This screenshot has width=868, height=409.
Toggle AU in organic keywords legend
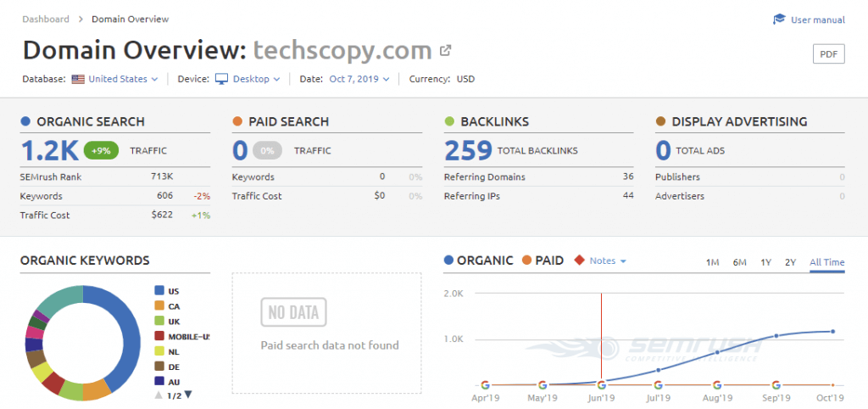tap(167, 382)
